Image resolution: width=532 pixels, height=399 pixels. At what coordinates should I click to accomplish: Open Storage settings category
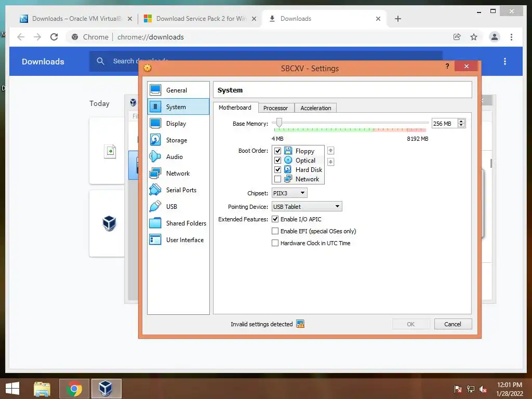(178, 140)
